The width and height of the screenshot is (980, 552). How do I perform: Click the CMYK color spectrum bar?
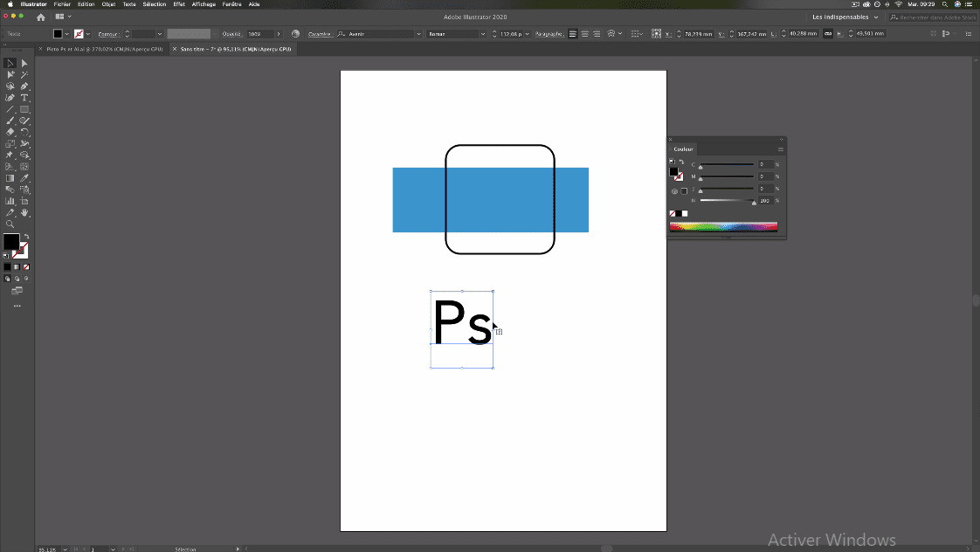tap(723, 227)
